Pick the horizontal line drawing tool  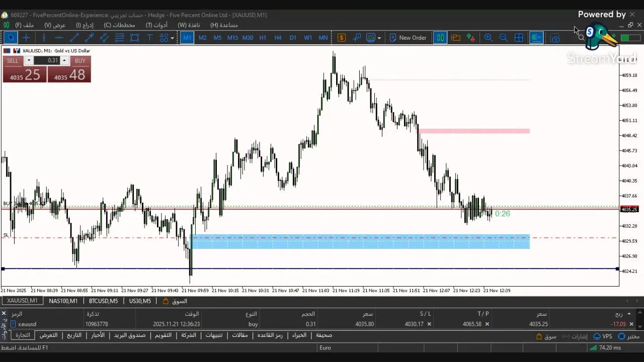[59, 38]
